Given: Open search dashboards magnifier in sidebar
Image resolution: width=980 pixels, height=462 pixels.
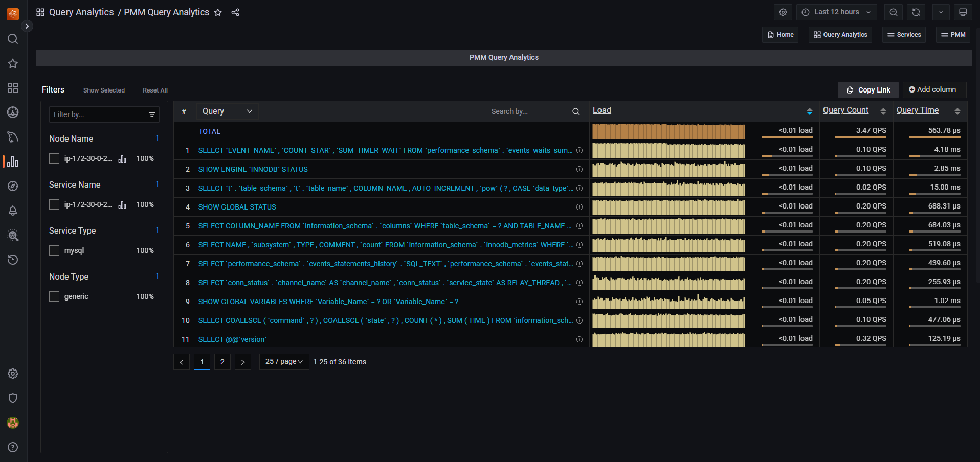Looking at the screenshot, I should pos(13,39).
